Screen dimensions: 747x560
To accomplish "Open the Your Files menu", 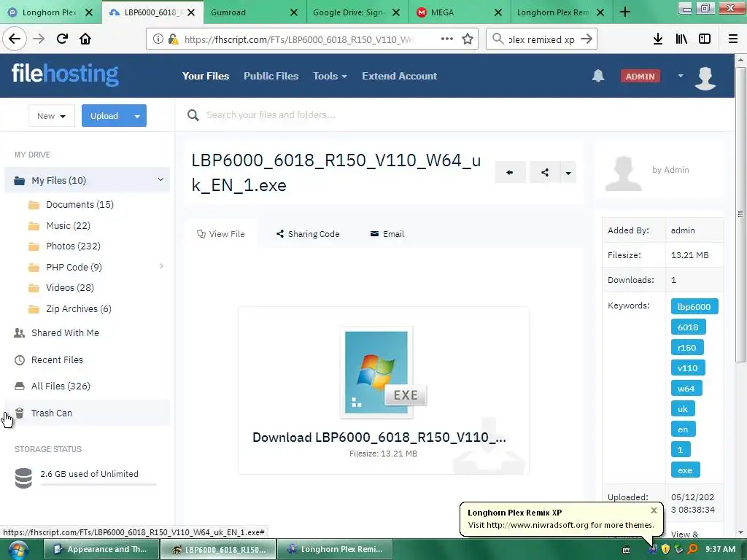I will coord(206,76).
